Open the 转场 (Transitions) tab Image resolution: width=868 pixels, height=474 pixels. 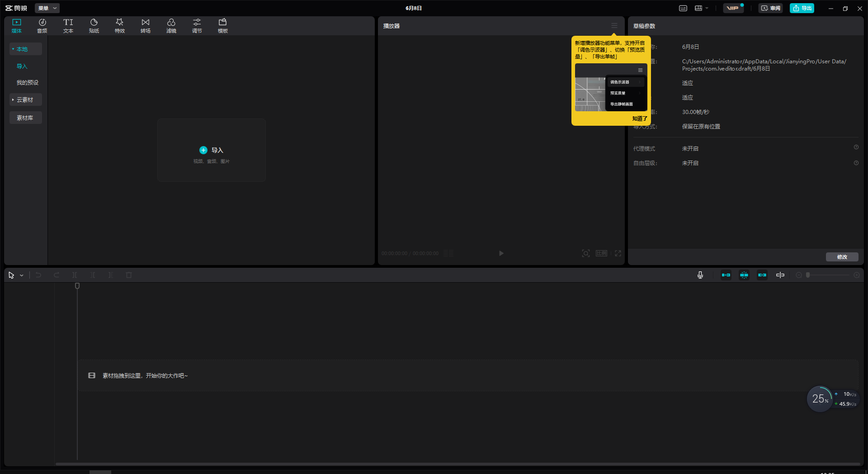point(146,26)
